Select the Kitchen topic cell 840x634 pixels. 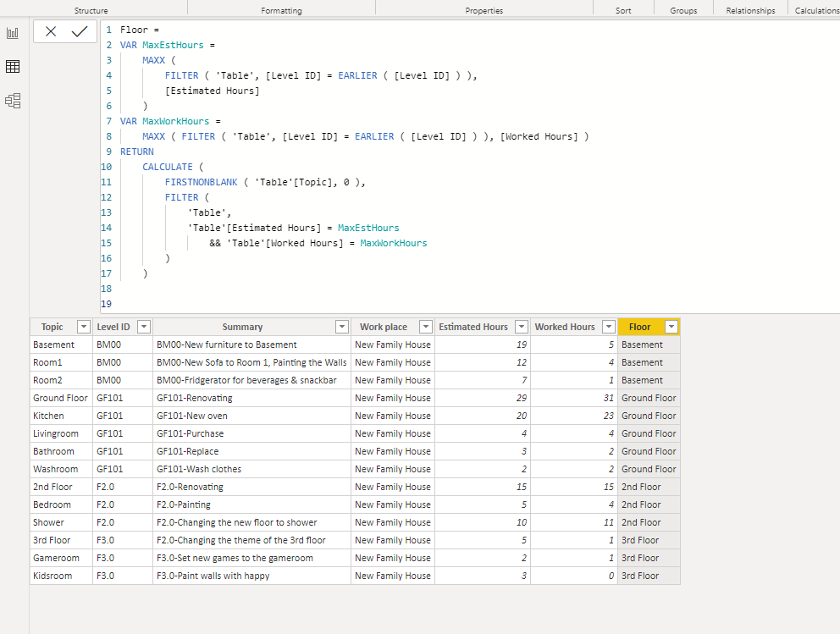pyautogui.click(x=61, y=416)
